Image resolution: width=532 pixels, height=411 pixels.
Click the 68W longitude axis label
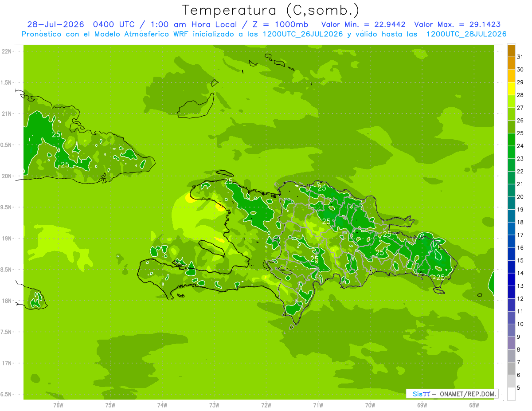(x=473, y=405)
